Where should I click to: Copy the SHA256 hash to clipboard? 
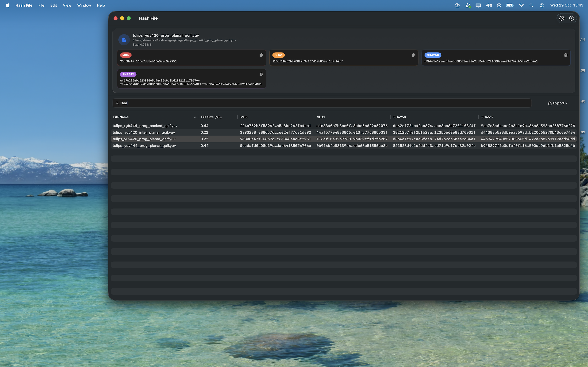tap(566, 55)
